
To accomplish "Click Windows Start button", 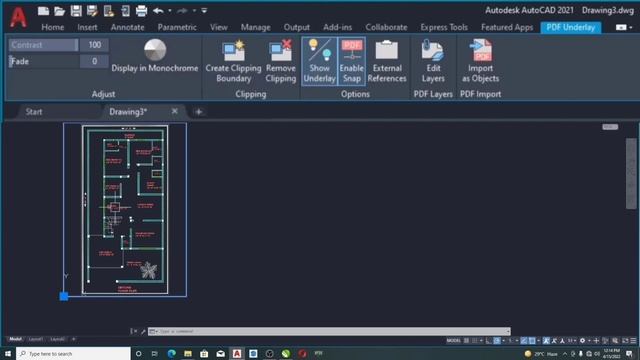I will coord(8,353).
